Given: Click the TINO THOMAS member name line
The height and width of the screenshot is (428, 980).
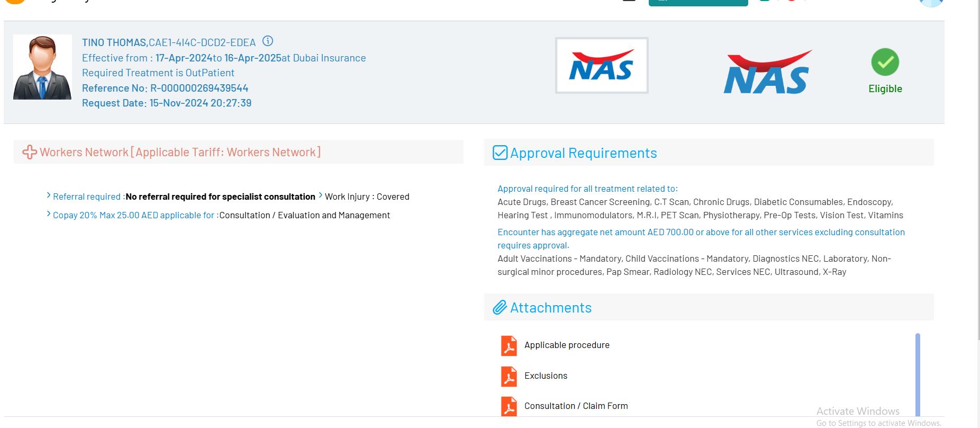Looking at the screenshot, I should (x=169, y=42).
